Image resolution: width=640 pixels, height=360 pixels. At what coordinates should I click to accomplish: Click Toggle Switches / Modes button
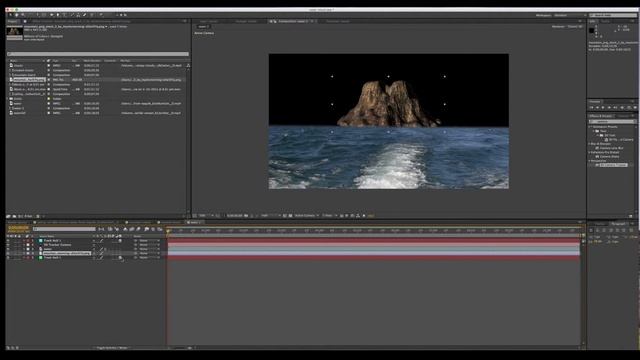tap(112, 348)
